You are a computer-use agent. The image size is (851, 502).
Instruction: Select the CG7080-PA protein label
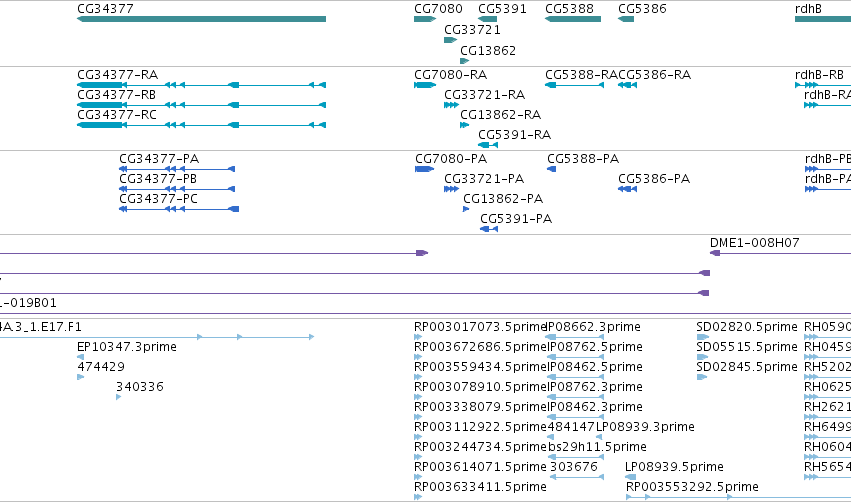point(451,158)
